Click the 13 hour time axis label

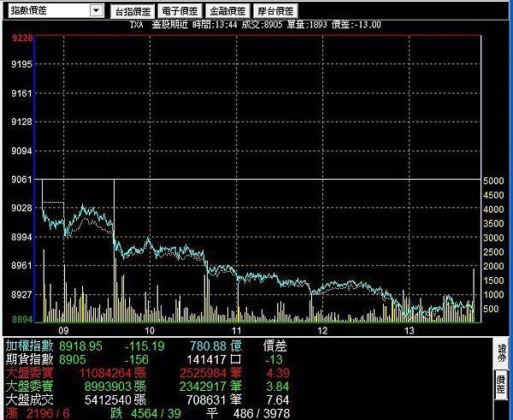409,330
